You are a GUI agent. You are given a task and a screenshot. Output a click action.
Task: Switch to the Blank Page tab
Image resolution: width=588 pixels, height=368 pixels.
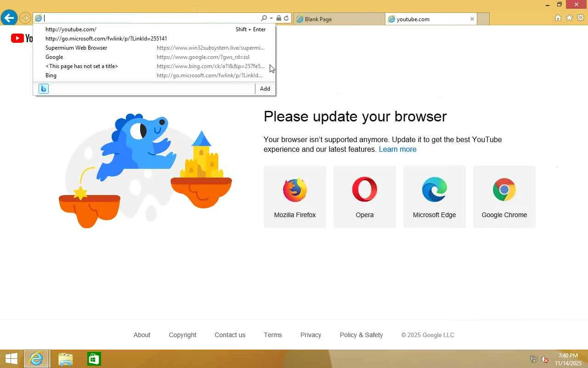[x=339, y=19]
